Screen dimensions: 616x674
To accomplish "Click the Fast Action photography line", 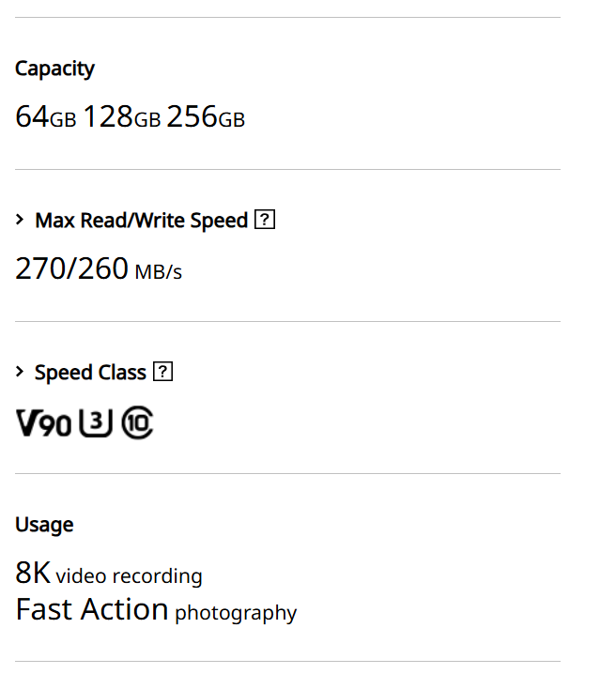I will pyautogui.click(x=156, y=611).
